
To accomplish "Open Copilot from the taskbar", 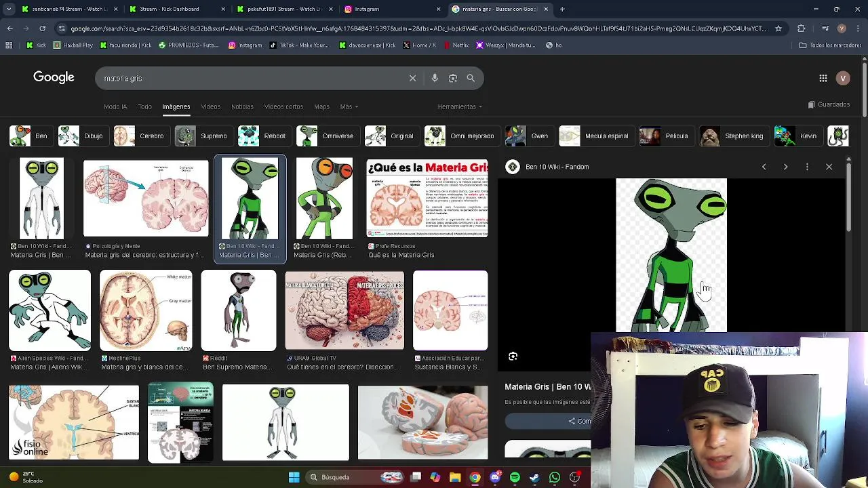I will 435,477.
